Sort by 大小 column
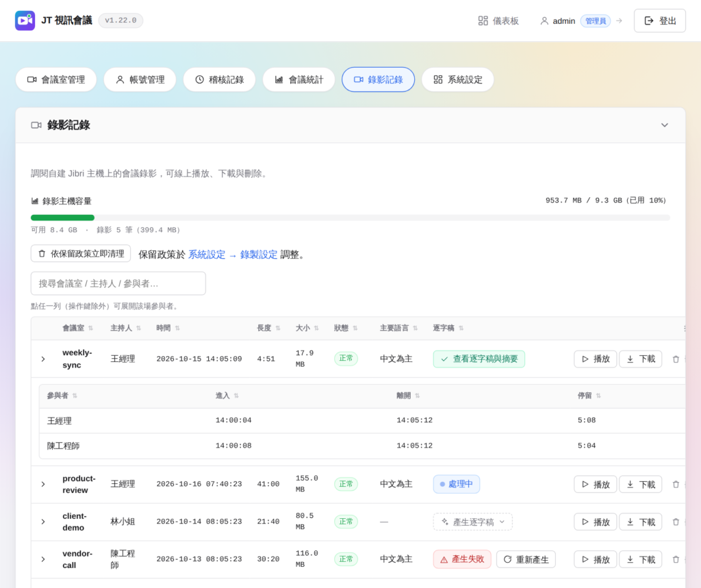Image resolution: width=701 pixels, height=588 pixels. pyautogui.click(x=307, y=328)
